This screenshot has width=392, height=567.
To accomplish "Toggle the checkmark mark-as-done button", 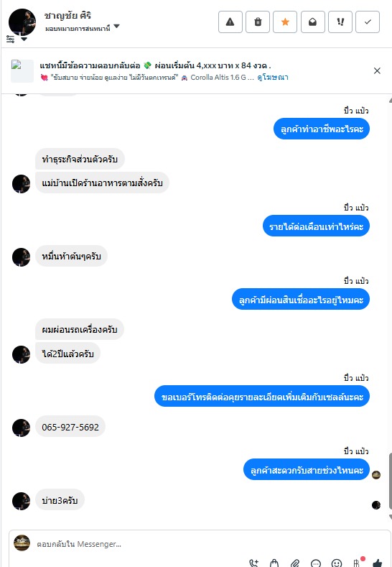I will [x=368, y=22].
